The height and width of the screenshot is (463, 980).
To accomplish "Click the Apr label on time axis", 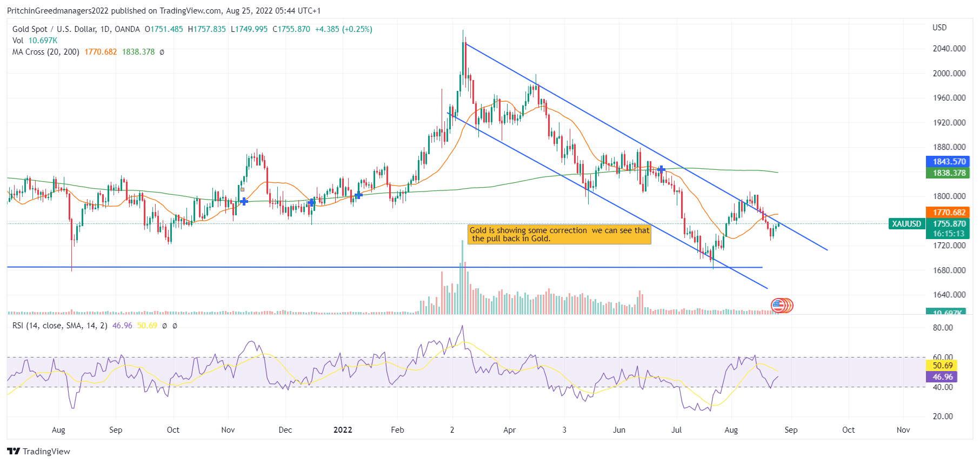I will [509, 430].
